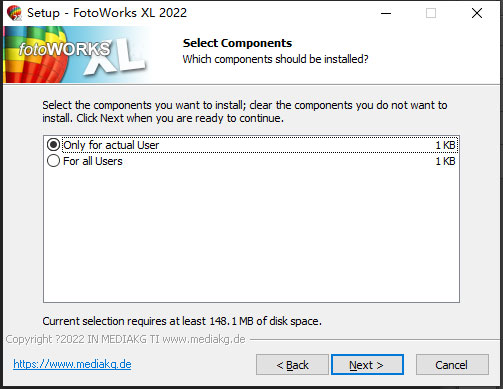
Task: Go back using the < Back button
Action: tap(292, 365)
